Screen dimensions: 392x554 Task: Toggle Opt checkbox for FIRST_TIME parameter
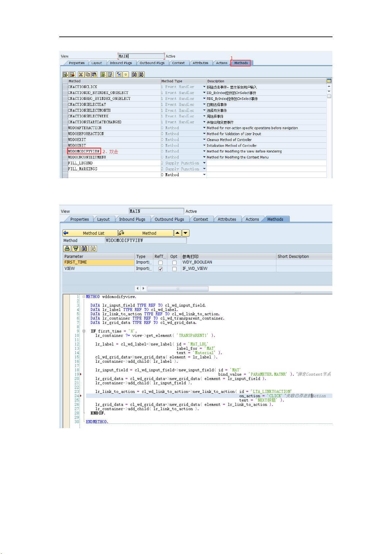174,263
